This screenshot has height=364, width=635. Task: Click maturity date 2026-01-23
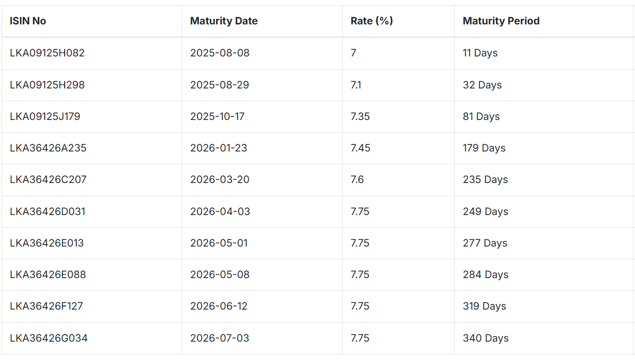click(219, 148)
